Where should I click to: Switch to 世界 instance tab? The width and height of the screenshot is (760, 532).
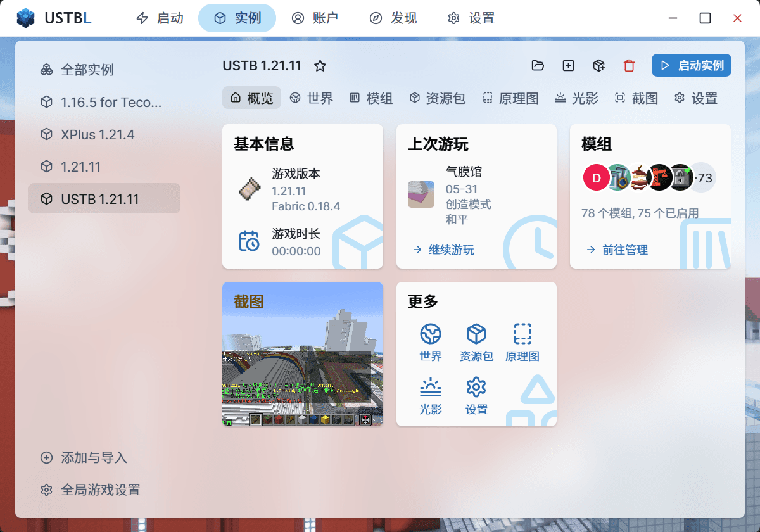point(312,98)
